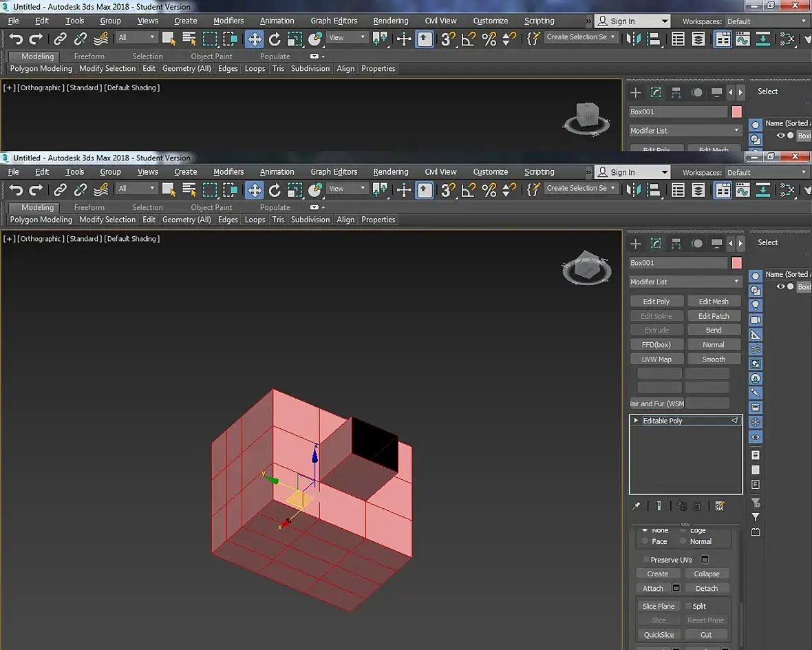Click the Display Geometry sphere filter in Scene Explorer
This screenshot has width=812, height=650.
coord(756,276)
